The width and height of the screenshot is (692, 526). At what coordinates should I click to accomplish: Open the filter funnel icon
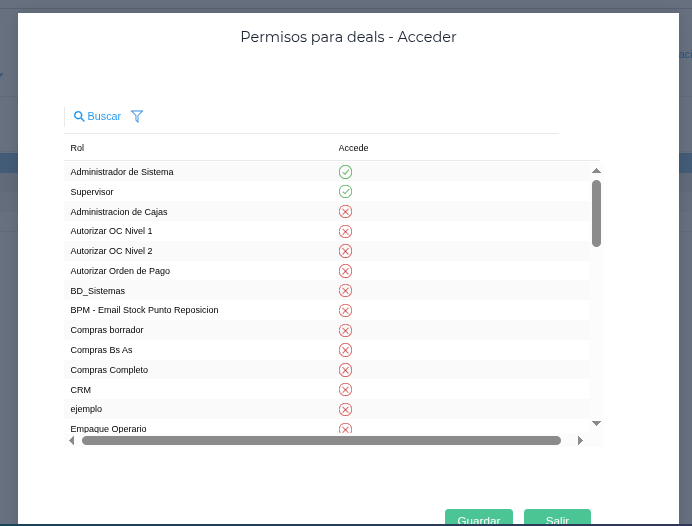[x=137, y=117]
